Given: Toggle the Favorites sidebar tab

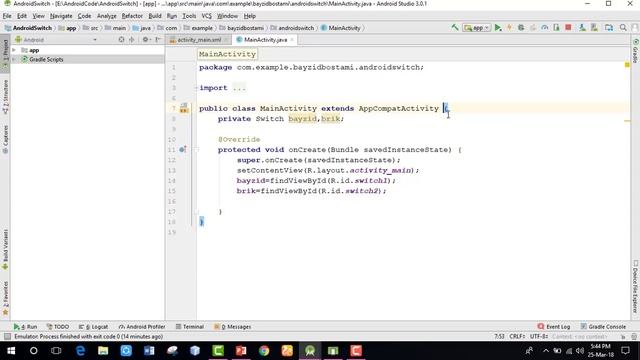Looking at the screenshot, I should tap(5, 298).
